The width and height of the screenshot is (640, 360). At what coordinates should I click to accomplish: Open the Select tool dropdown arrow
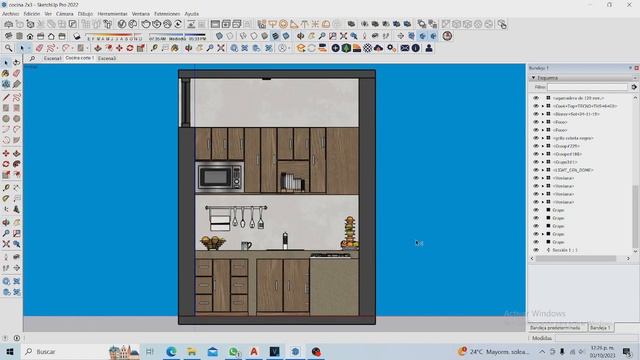[29, 48]
